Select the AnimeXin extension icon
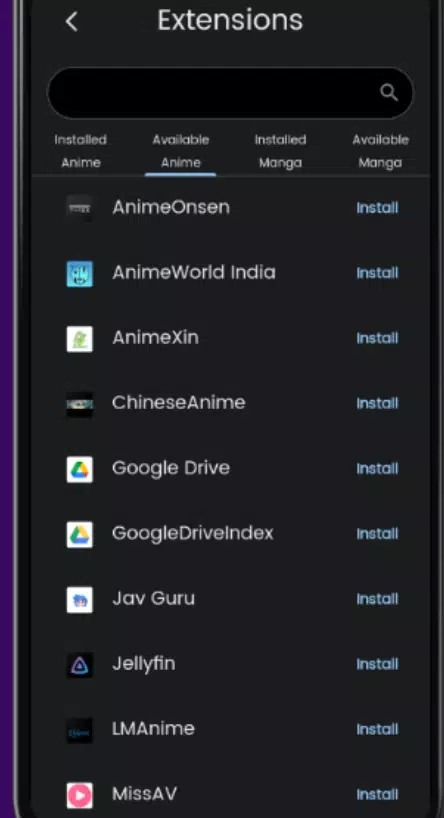The width and height of the screenshot is (444, 818). (80, 339)
